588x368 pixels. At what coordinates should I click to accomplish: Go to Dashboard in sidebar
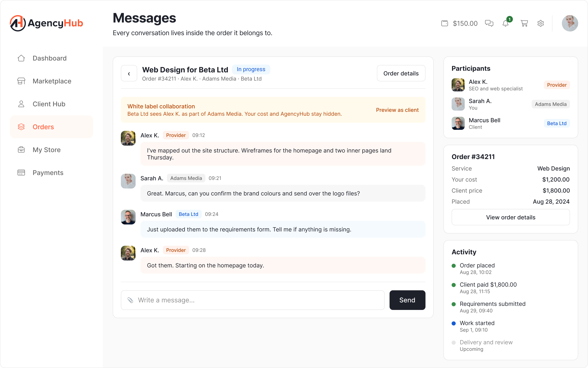51,58
